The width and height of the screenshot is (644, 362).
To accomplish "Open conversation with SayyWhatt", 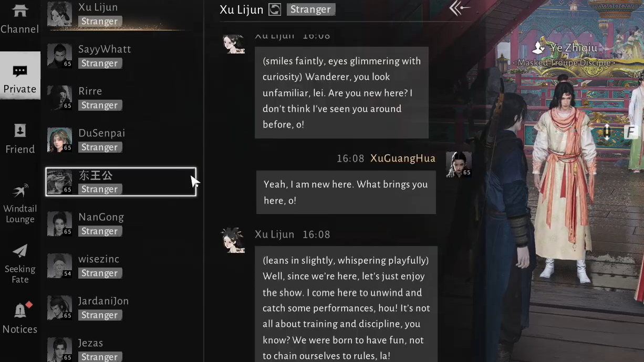I will [121, 56].
